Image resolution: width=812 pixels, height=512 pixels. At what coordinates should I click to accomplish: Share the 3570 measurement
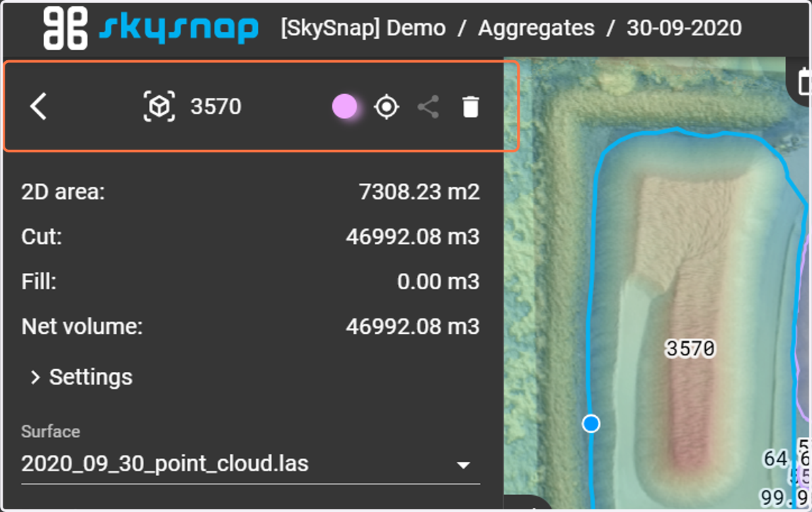point(428,107)
